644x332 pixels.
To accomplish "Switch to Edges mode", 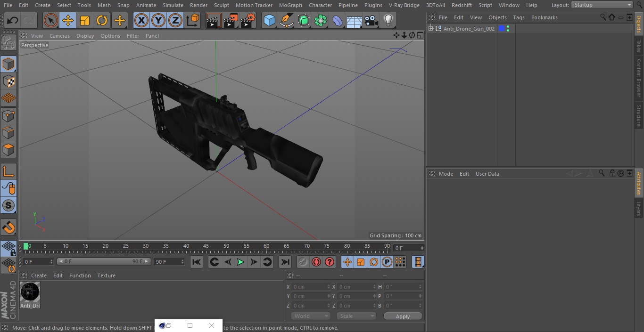I will (8, 133).
